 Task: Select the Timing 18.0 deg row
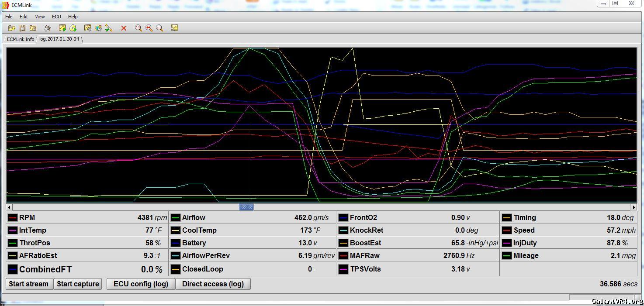pos(568,217)
